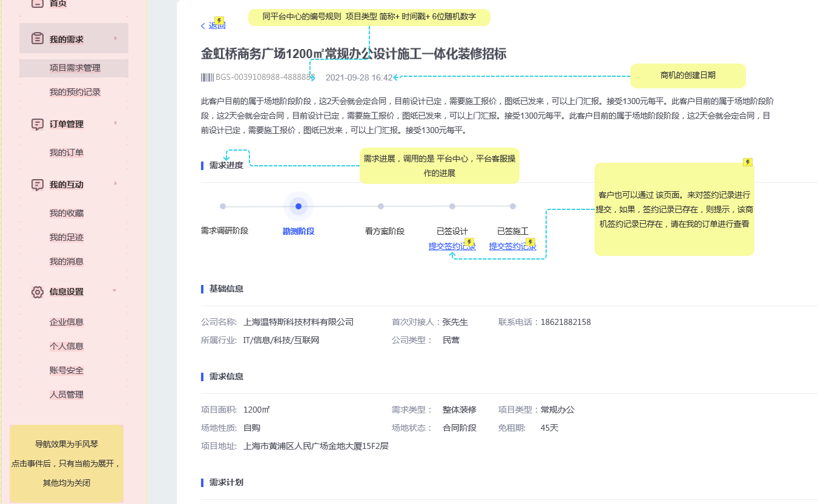Screen dimensions: 818x504
Task: Open 人员管理 settings page
Action: [x=67, y=394]
